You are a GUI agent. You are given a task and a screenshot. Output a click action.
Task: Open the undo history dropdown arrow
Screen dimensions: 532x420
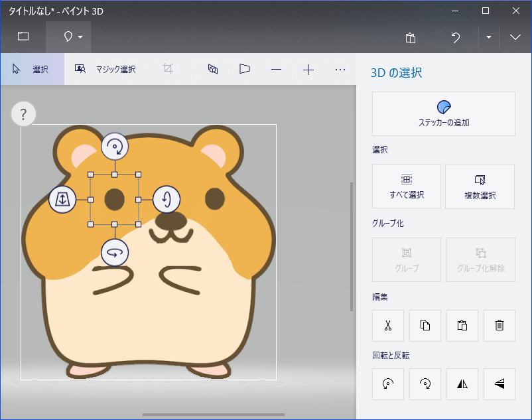[x=488, y=38]
